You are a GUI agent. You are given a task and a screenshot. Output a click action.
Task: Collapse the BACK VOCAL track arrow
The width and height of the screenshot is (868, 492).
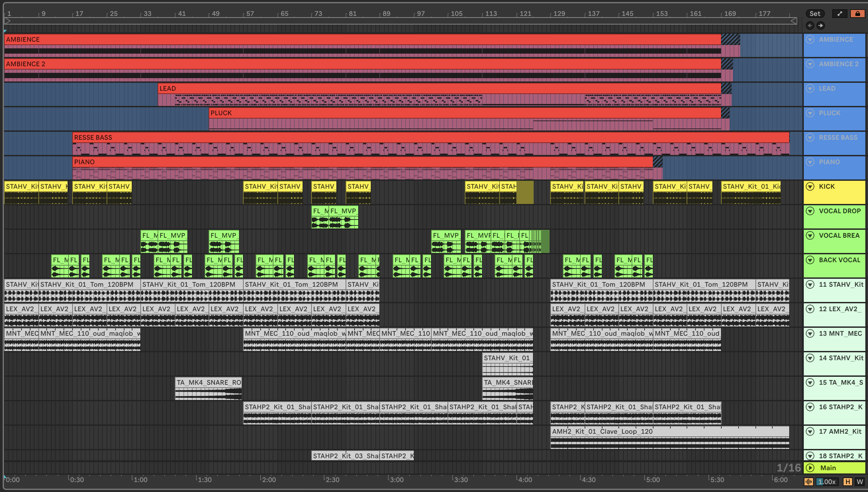pos(810,260)
